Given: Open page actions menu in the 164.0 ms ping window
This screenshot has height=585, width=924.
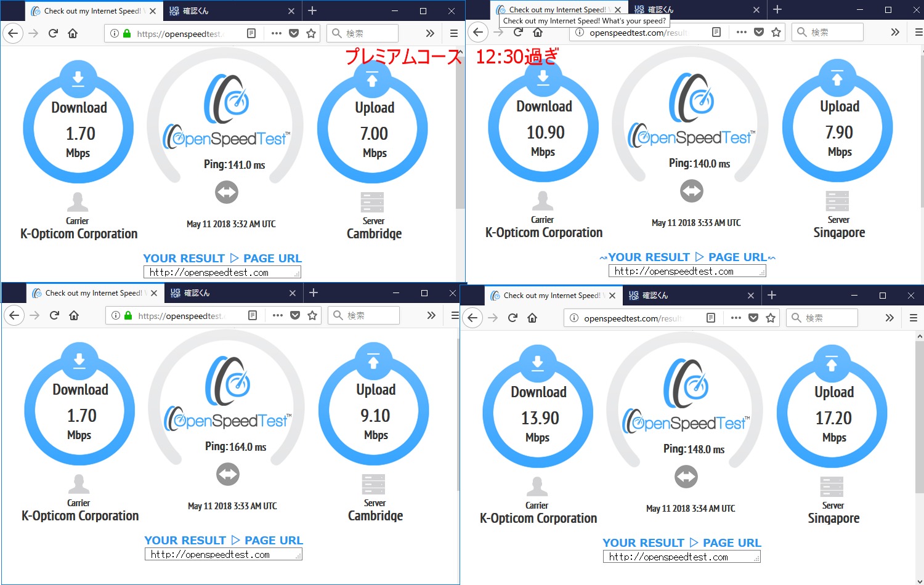Looking at the screenshot, I should click(x=278, y=315).
